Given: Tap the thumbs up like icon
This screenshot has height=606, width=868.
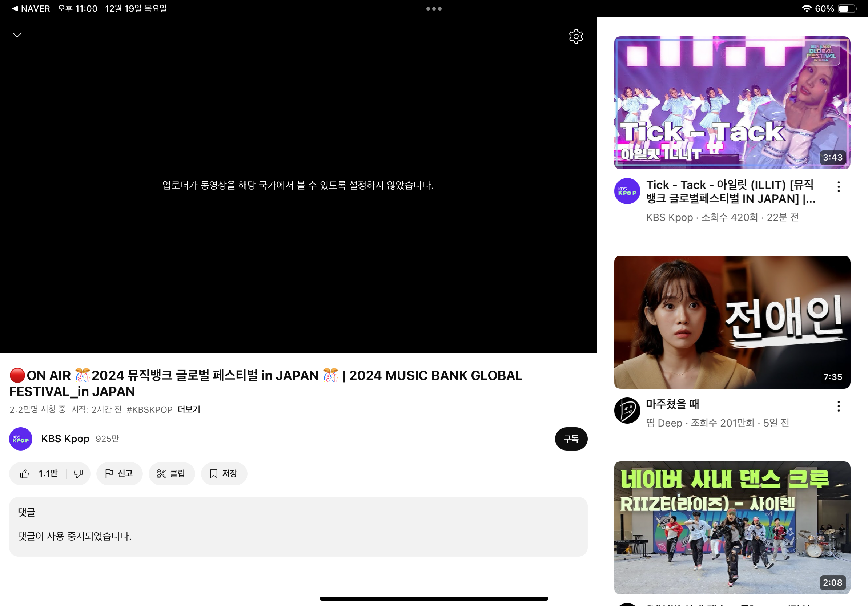Looking at the screenshot, I should tap(25, 473).
